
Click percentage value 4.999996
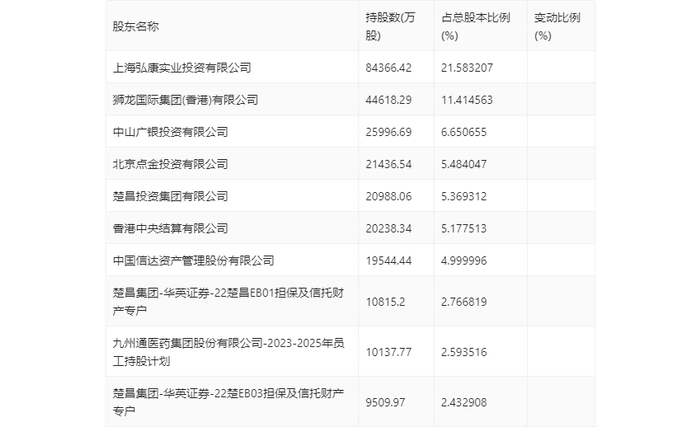464,261
